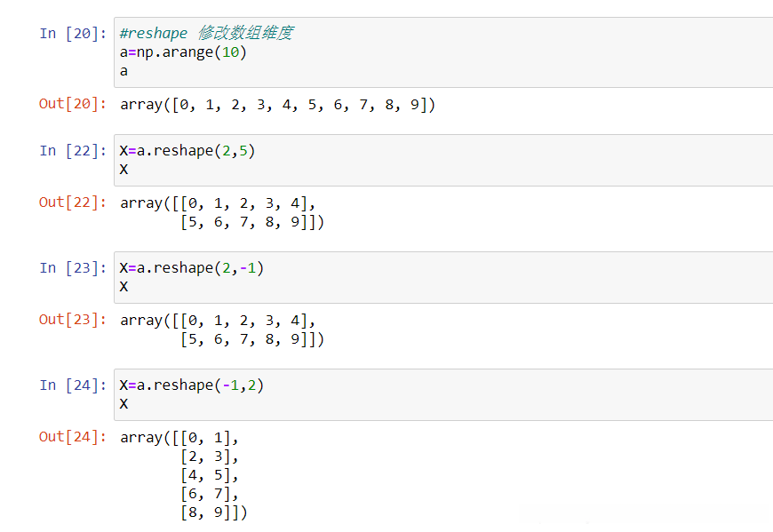Click the #reshape comment line
The image size is (773, 532).
coord(206,33)
